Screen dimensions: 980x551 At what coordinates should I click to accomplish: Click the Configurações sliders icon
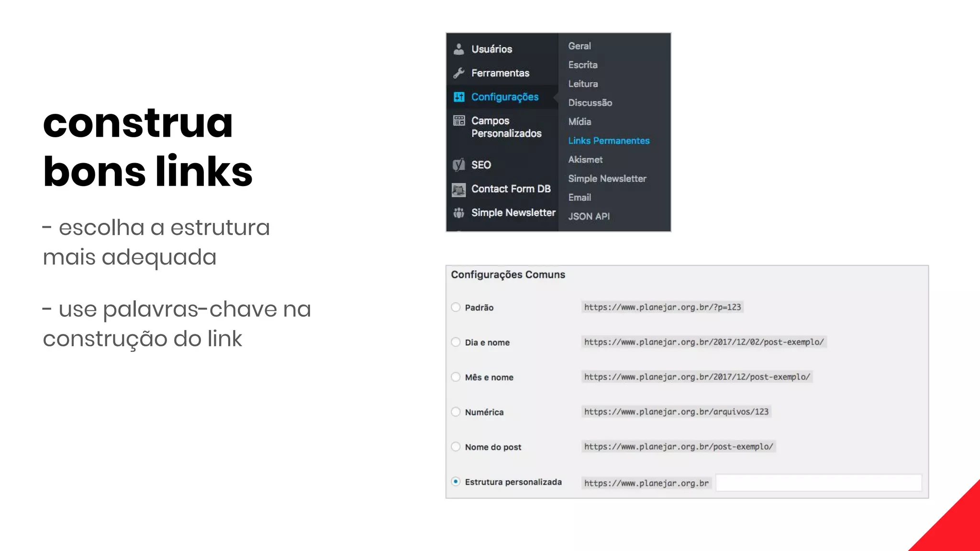coord(459,97)
